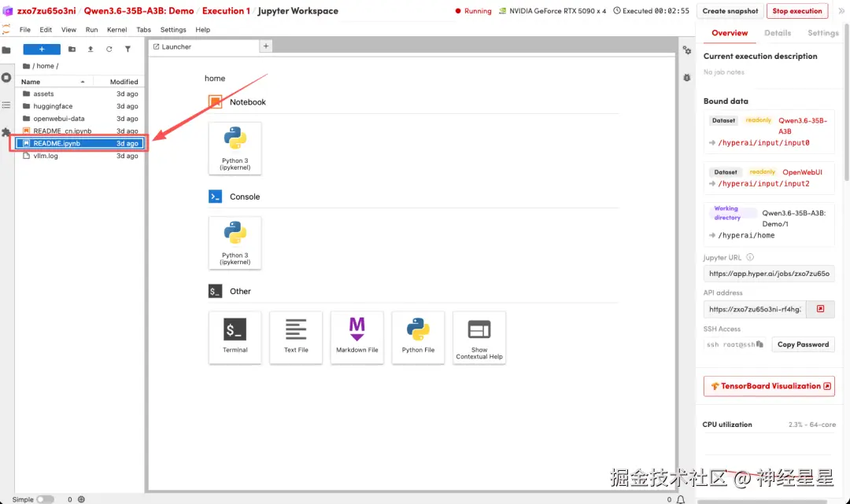Image resolution: width=850 pixels, height=504 pixels.
Task: Copy the SSH command clipboard icon
Action: [759, 344]
